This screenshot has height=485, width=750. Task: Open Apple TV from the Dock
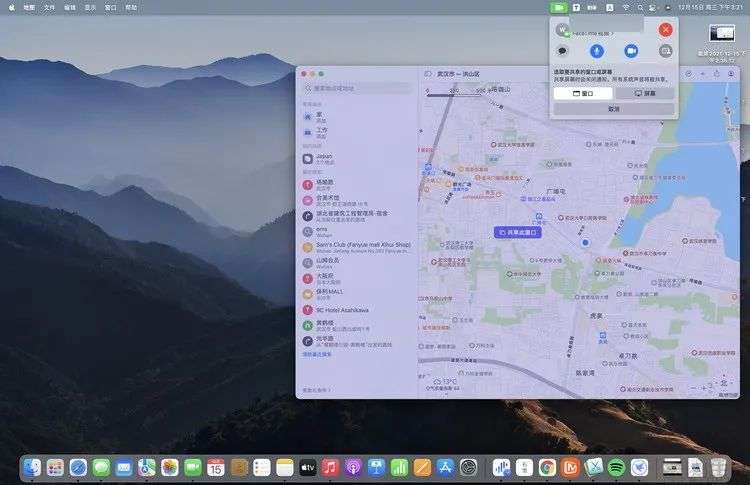[307, 467]
